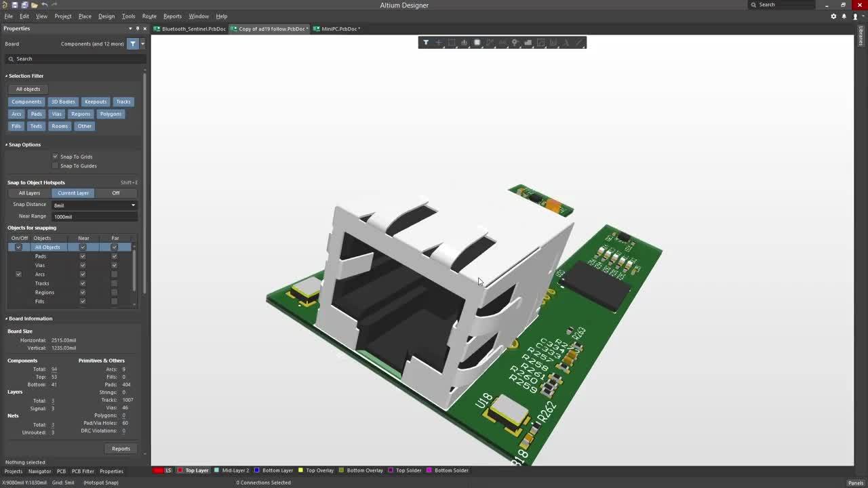The height and width of the screenshot is (488, 868).
Task: Open the Design menu
Action: point(106,16)
